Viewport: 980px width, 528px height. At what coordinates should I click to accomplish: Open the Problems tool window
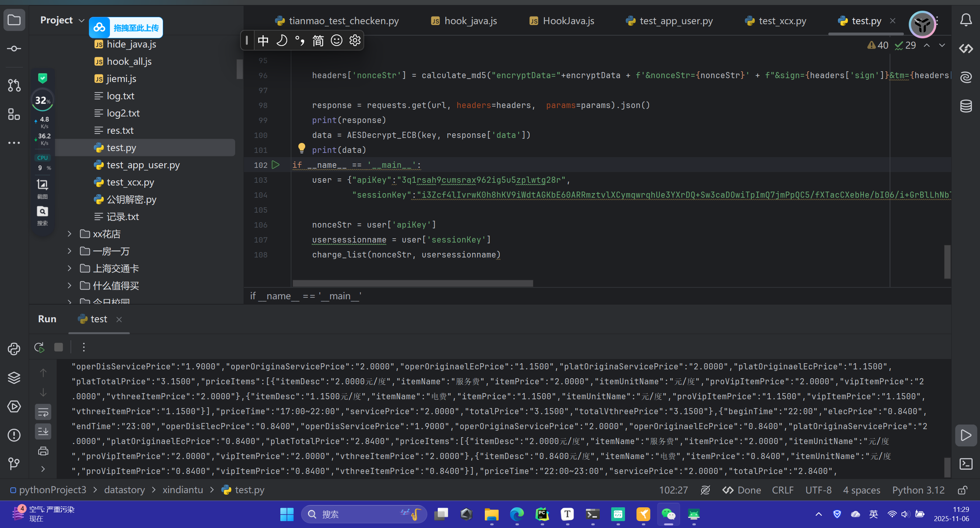click(14, 435)
